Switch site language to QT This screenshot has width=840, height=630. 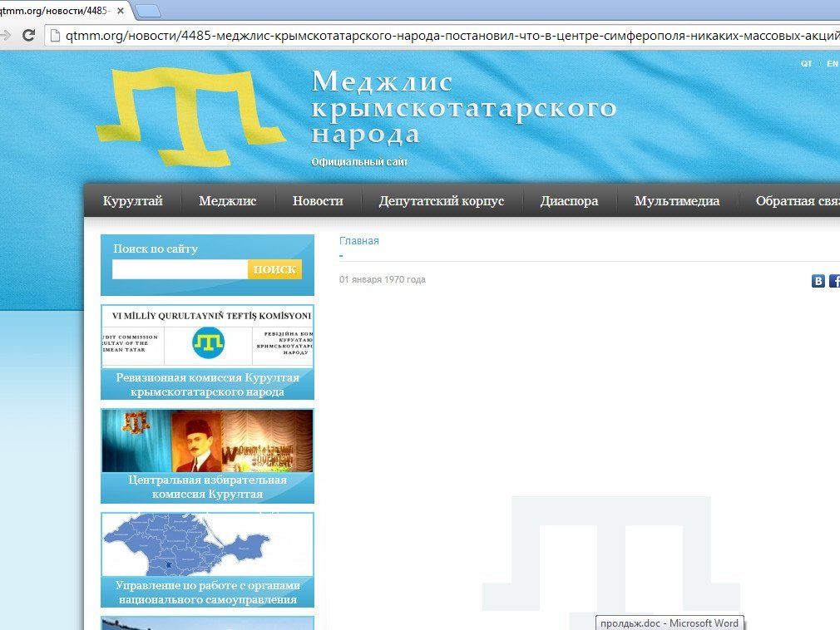(x=806, y=64)
